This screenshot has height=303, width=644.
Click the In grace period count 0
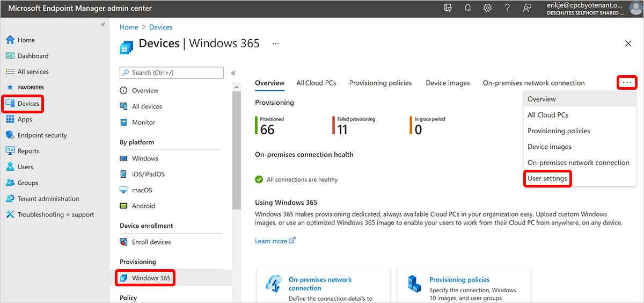coord(418,129)
